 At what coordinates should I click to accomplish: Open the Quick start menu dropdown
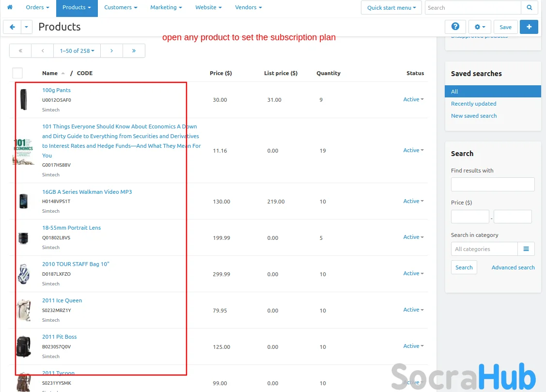pos(391,8)
